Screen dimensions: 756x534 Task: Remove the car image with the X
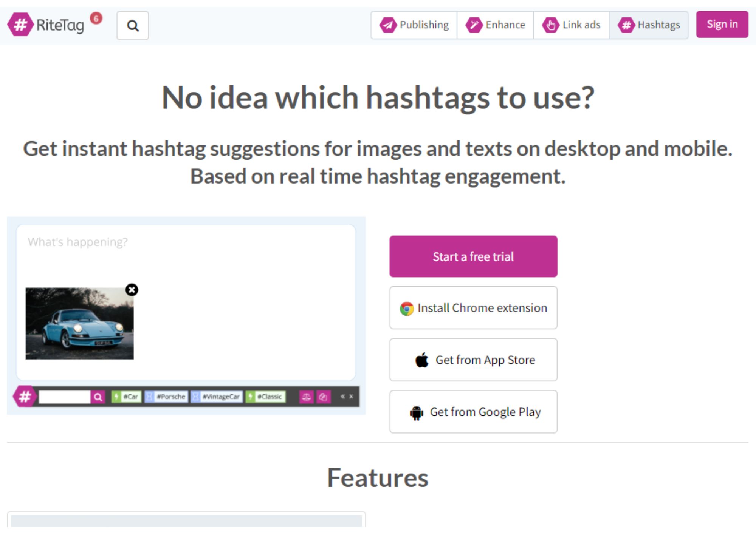pos(132,290)
